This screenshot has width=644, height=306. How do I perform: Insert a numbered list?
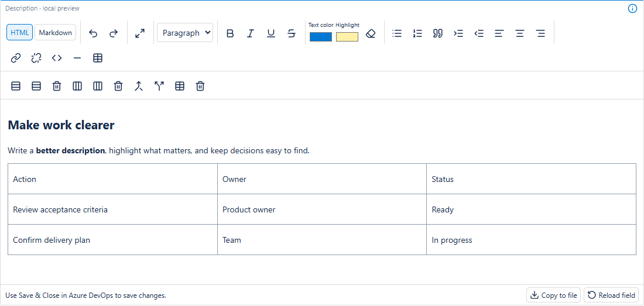point(417,33)
